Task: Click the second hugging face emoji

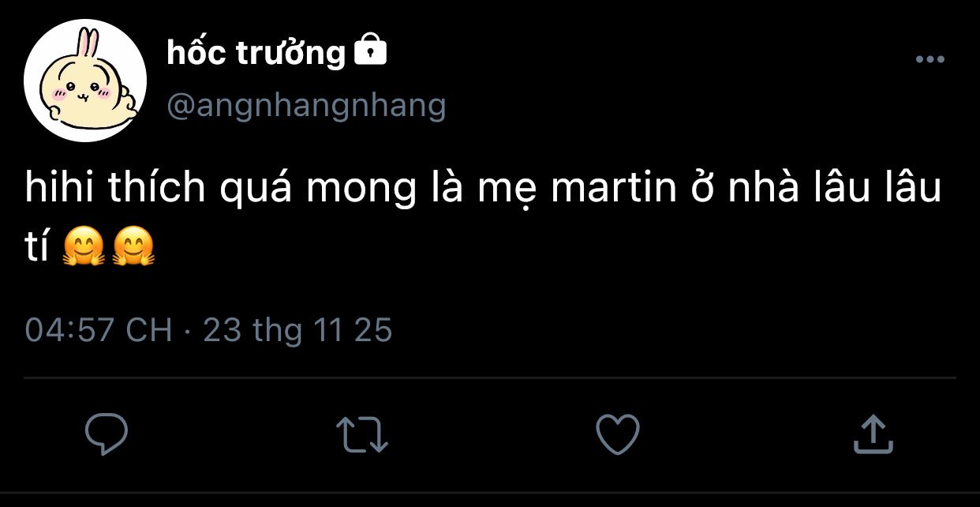Action: click(x=134, y=247)
